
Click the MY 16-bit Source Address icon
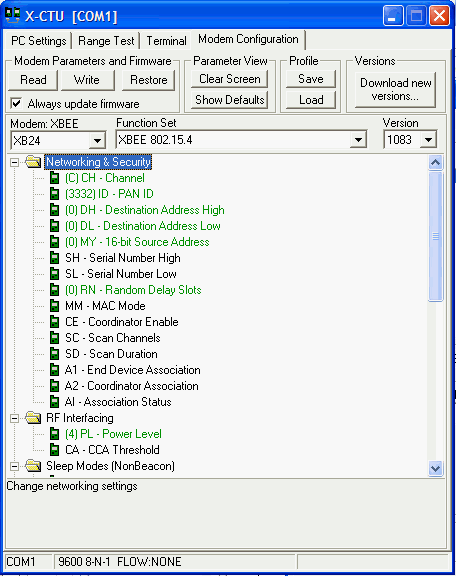pyautogui.click(x=54, y=242)
